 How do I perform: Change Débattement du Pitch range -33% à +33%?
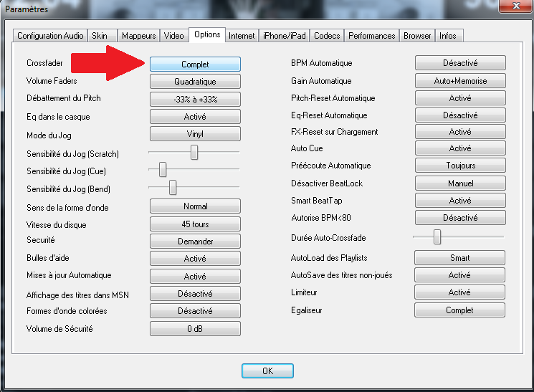195,99
